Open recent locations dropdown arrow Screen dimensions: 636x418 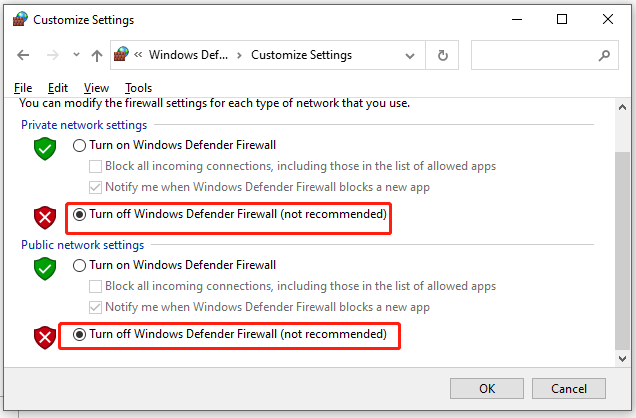(x=76, y=55)
